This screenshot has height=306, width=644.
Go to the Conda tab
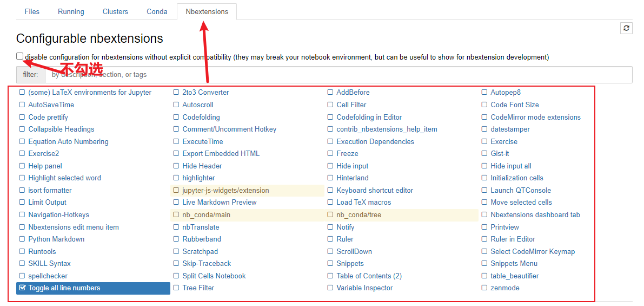click(157, 11)
